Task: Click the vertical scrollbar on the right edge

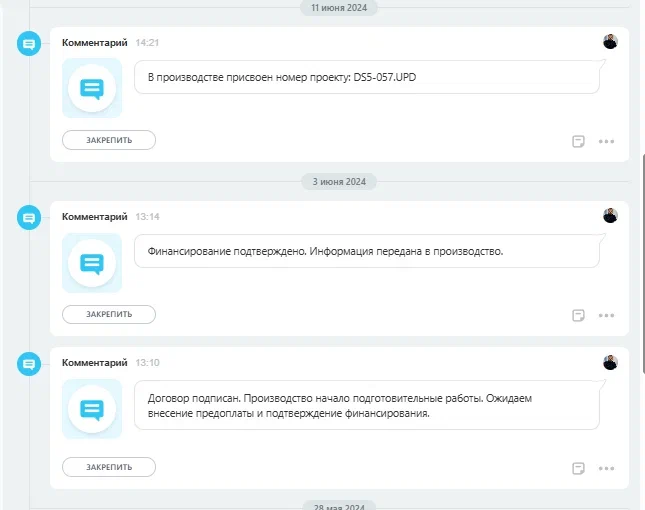Action: (x=643, y=263)
